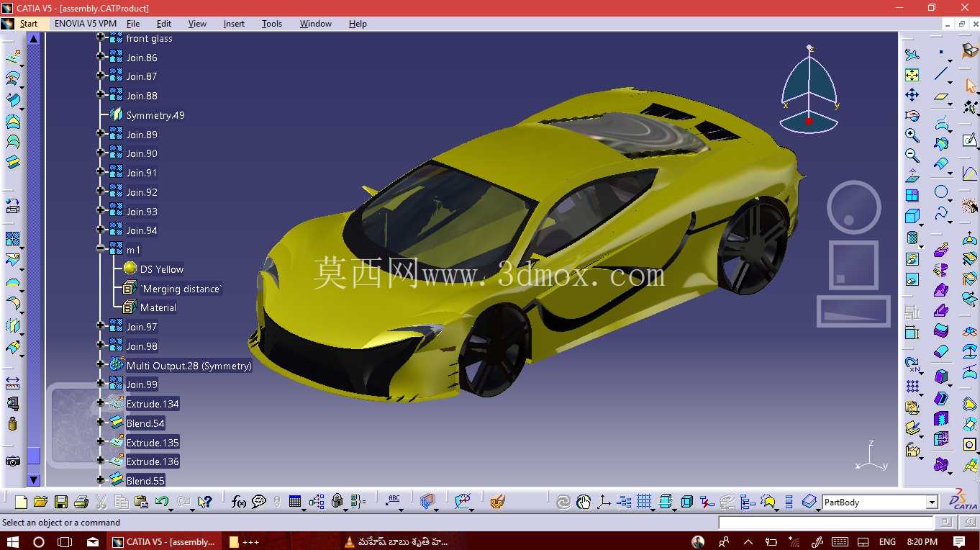Select the DS Yellow material in tree

pyautogui.click(x=162, y=269)
